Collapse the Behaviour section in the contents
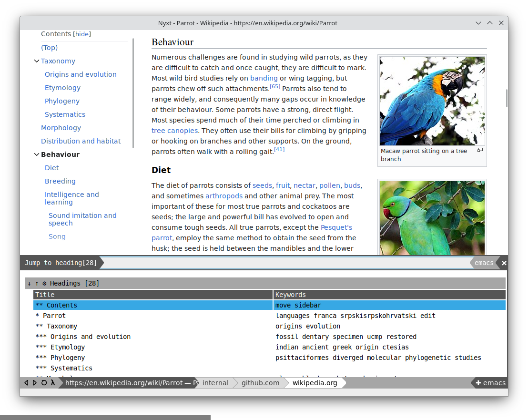Image resolution: width=528 pixels, height=420 pixels. click(37, 154)
